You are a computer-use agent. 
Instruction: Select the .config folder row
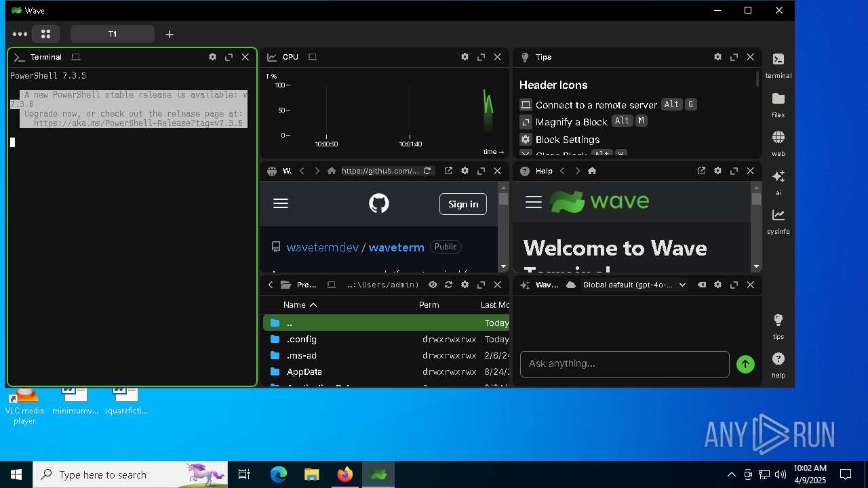tap(386, 339)
